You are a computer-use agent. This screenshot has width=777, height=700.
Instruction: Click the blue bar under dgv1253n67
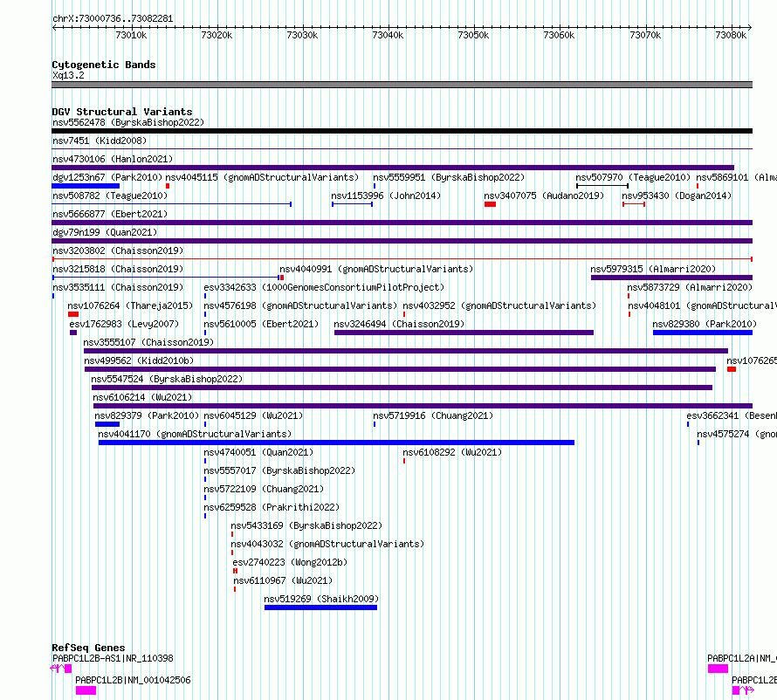[x=86, y=186]
